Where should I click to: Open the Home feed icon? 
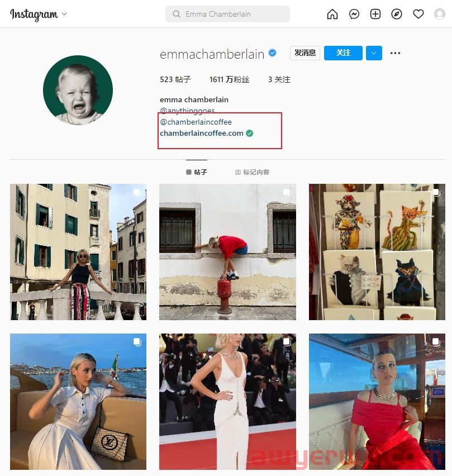332,14
